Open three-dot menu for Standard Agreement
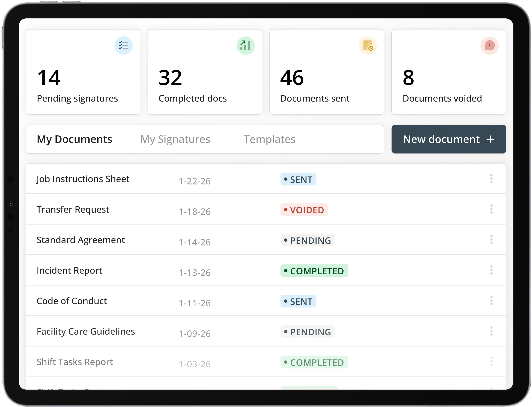532x407 pixels. tap(491, 240)
